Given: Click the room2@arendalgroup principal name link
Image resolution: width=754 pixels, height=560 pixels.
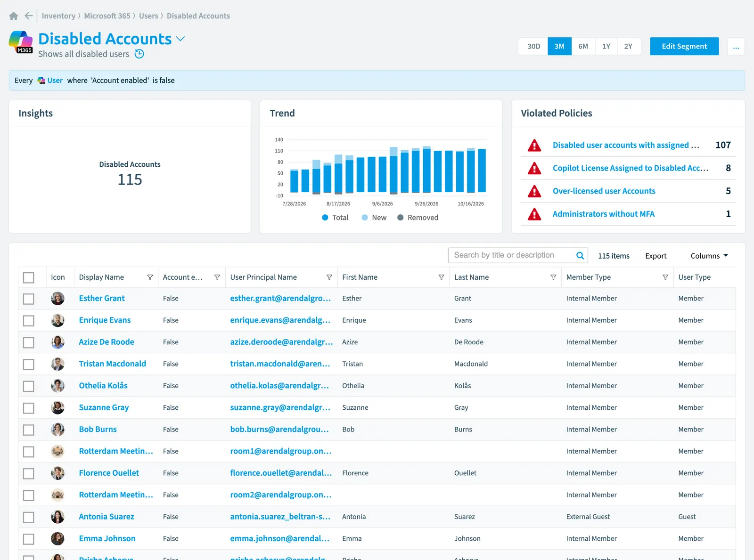Looking at the screenshot, I should click(x=281, y=495).
